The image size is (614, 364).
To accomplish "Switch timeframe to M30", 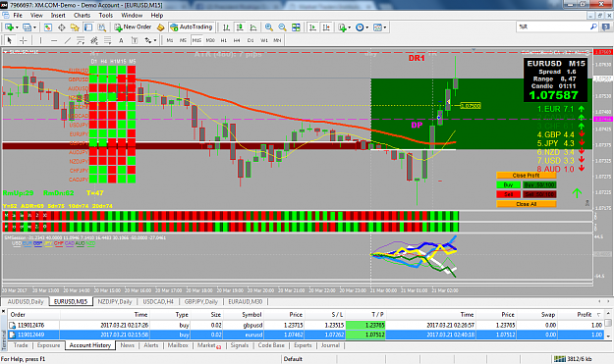I will pyautogui.click(x=210, y=40).
